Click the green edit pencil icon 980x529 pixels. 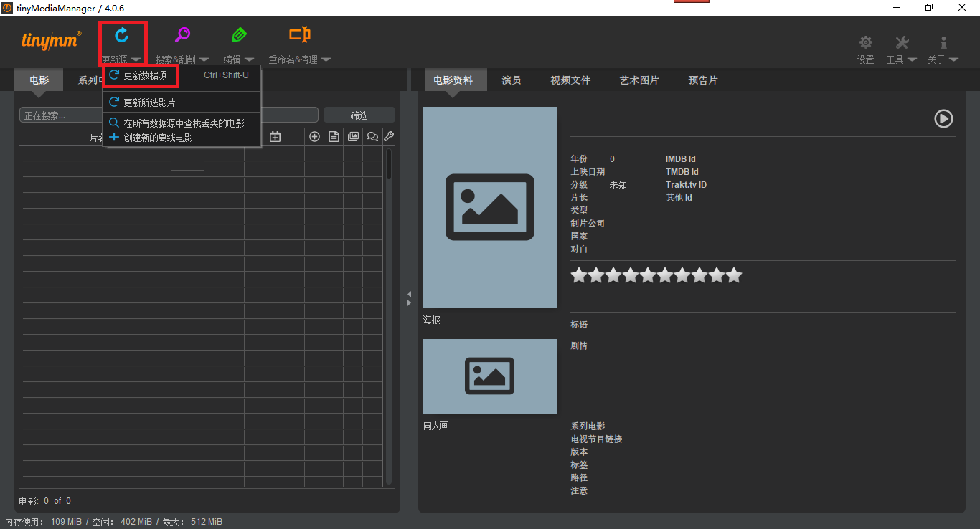pos(239,34)
